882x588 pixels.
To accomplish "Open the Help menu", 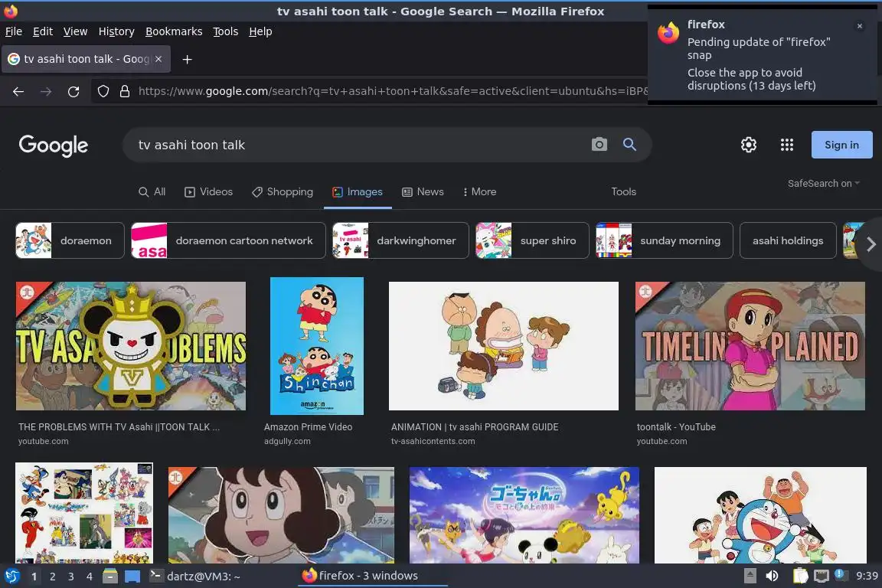I will 260,31.
